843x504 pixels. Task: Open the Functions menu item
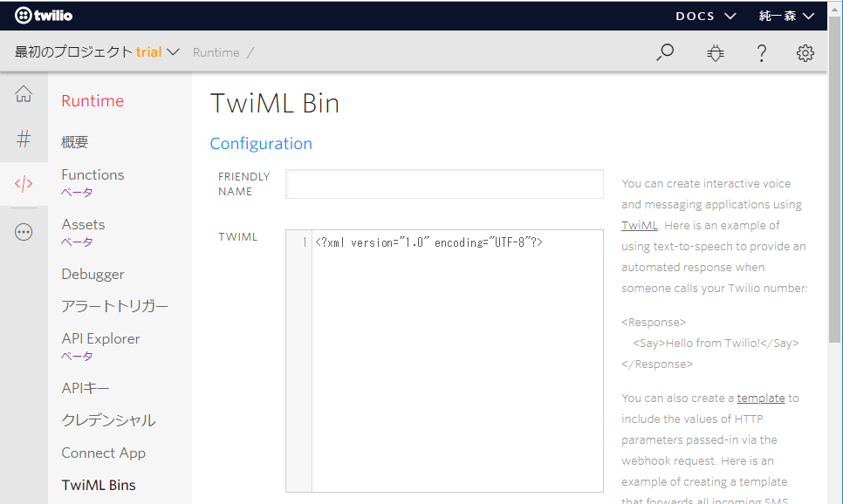(x=93, y=174)
